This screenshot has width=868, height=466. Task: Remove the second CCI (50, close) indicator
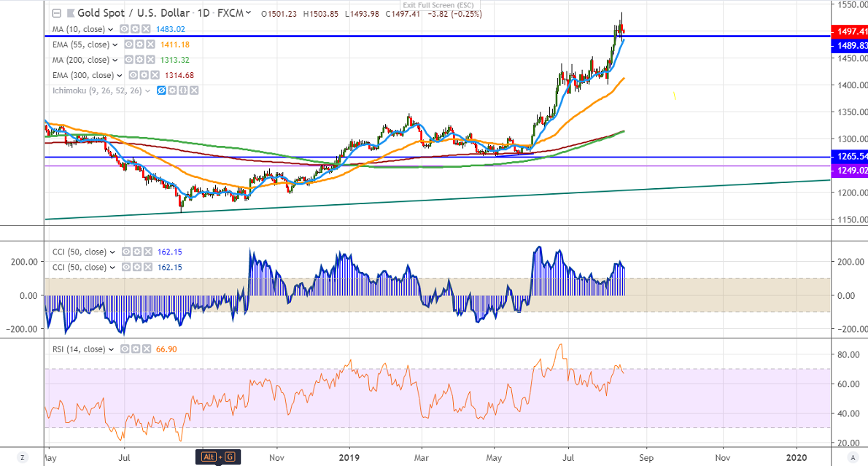[x=147, y=268]
